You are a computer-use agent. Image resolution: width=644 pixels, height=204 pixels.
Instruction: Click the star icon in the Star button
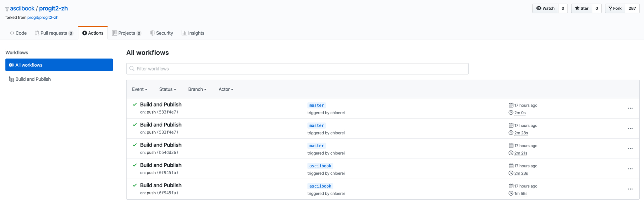tap(577, 8)
